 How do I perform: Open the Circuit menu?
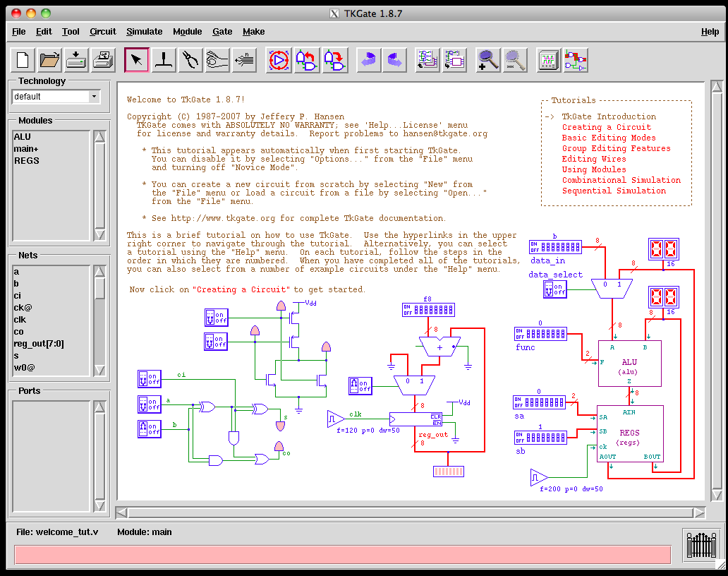[102, 32]
